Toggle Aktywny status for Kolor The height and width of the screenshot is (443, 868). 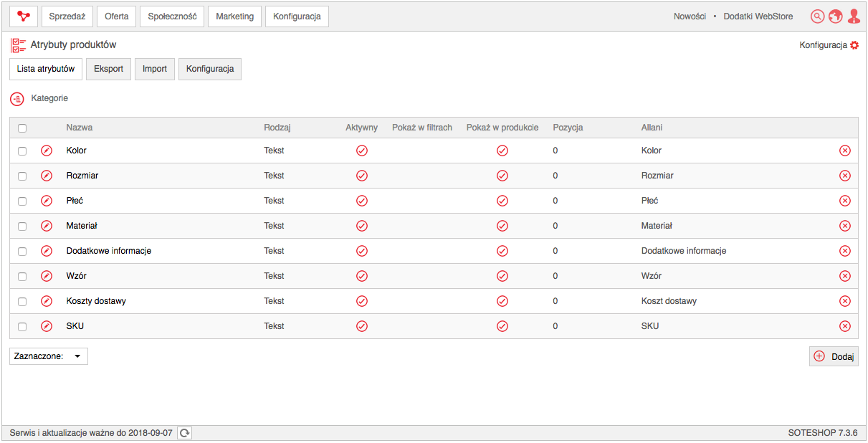(x=362, y=151)
